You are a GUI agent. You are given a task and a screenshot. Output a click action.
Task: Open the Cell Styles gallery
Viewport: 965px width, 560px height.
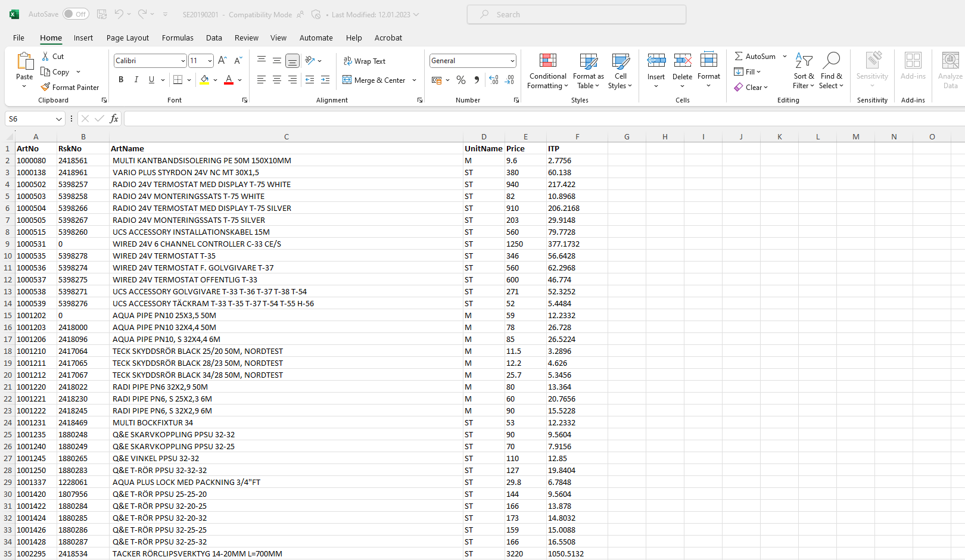click(x=621, y=70)
